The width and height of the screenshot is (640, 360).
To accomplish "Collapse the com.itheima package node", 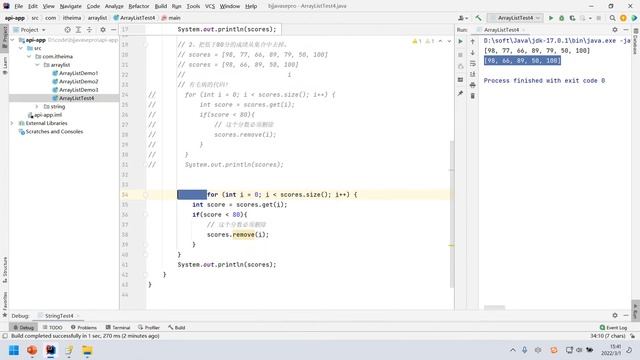I will tap(29, 56).
